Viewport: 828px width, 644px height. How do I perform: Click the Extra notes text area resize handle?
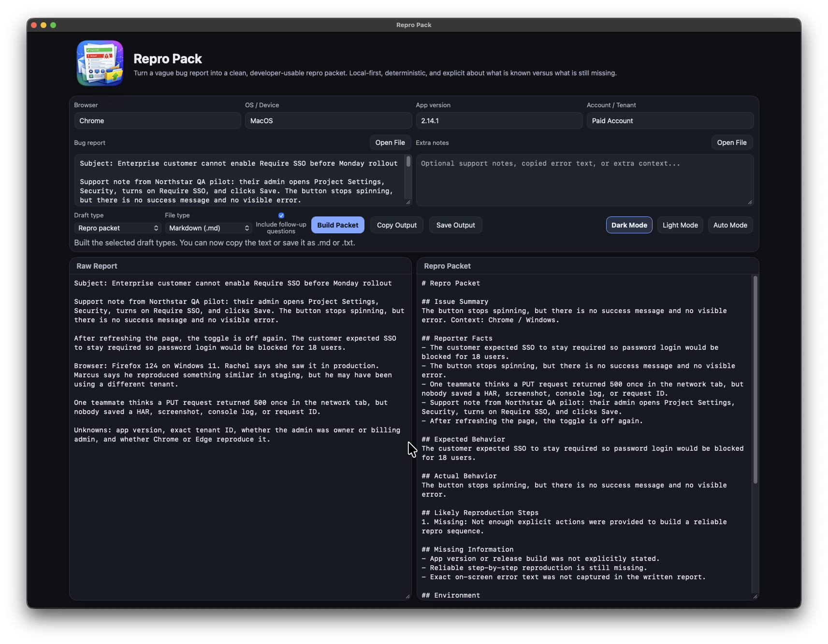coord(750,202)
